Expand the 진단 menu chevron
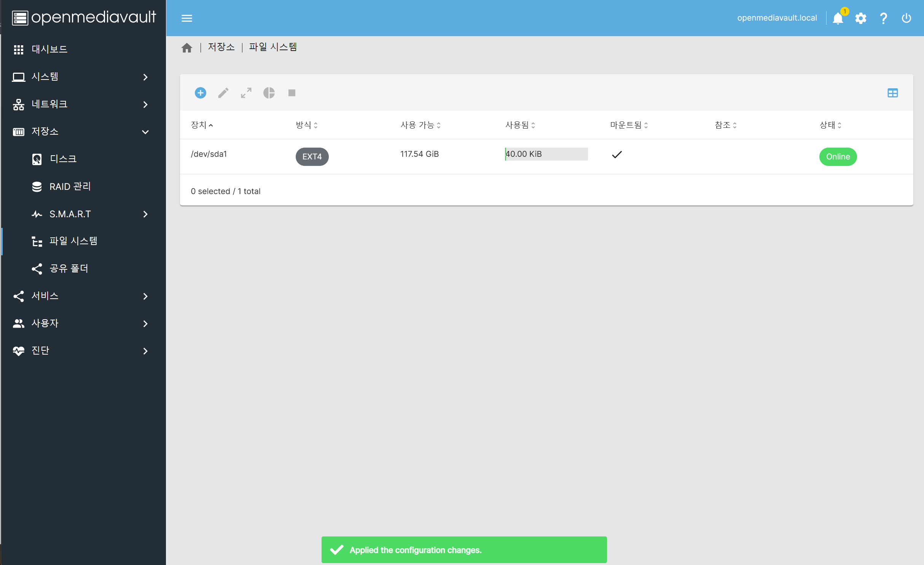The width and height of the screenshot is (924, 565). pos(145,351)
